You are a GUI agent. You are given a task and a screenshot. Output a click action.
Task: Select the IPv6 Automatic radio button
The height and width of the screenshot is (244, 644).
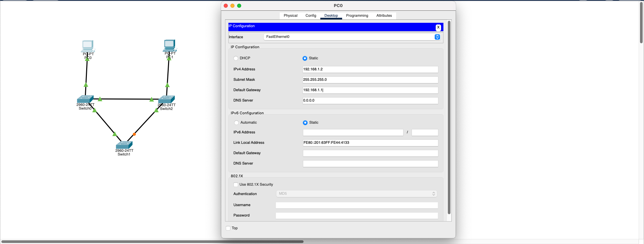tap(236, 123)
